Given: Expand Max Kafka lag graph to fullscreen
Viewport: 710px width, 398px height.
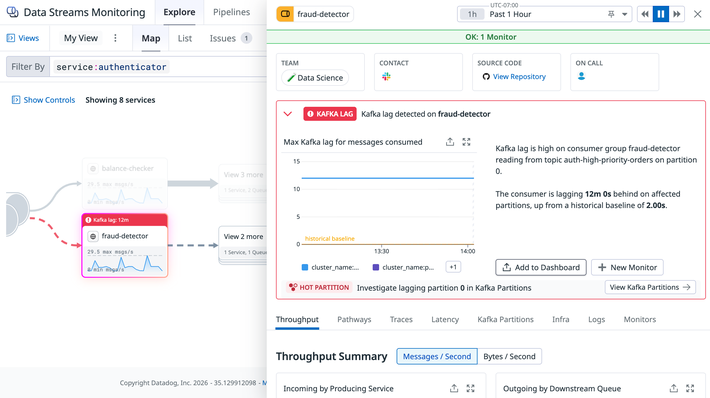Looking at the screenshot, I should pos(466,142).
